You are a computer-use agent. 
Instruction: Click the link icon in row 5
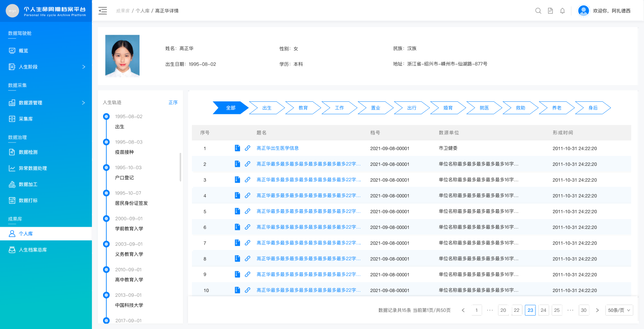247,211
